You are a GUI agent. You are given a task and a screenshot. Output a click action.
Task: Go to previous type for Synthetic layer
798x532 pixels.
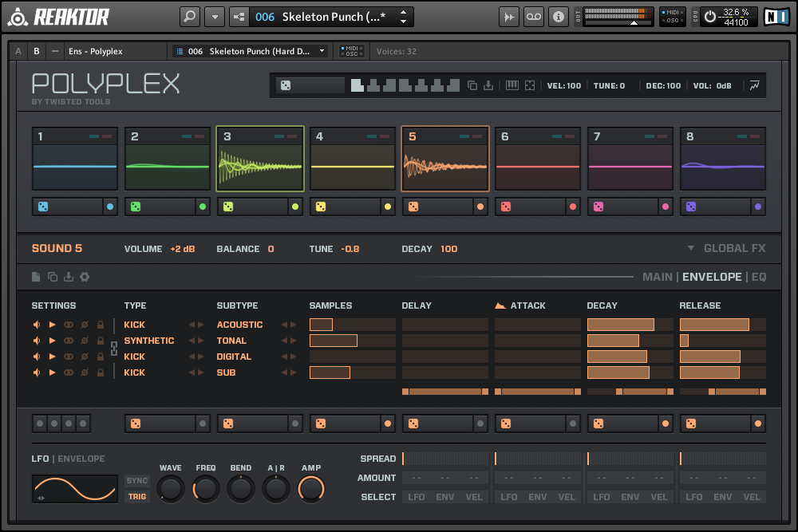coord(192,341)
